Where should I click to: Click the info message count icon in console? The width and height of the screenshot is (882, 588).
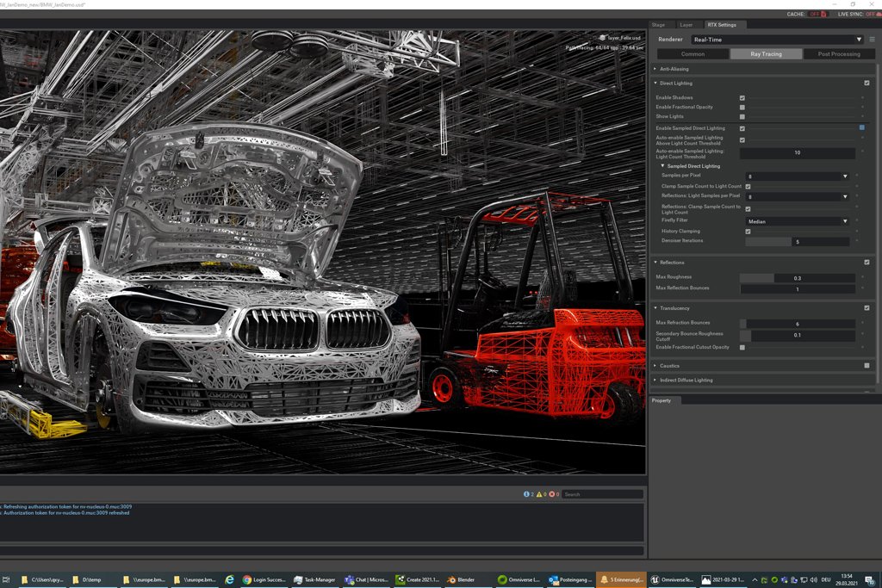point(526,494)
